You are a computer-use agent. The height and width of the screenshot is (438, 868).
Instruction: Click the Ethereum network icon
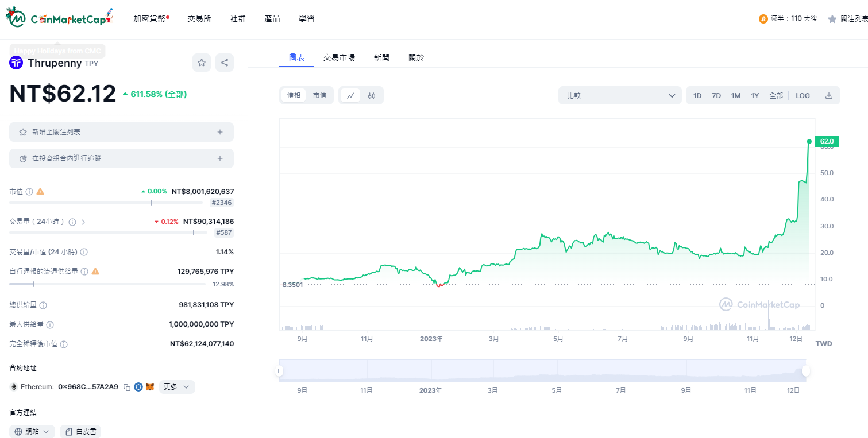coord(13,387)
